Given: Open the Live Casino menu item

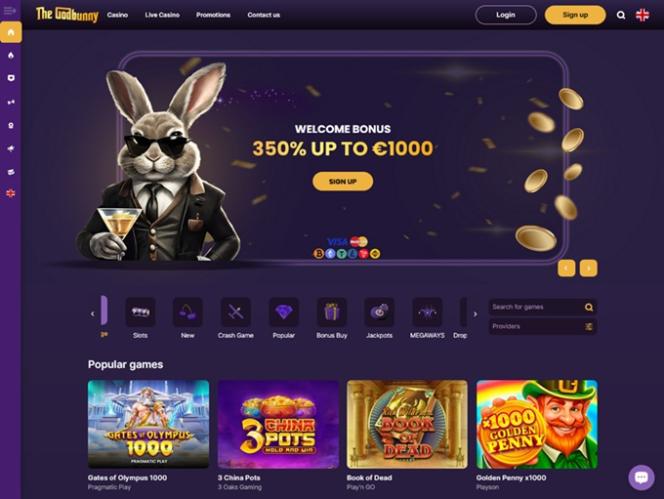Looking at the screenshot, I should tap(162, 15).
